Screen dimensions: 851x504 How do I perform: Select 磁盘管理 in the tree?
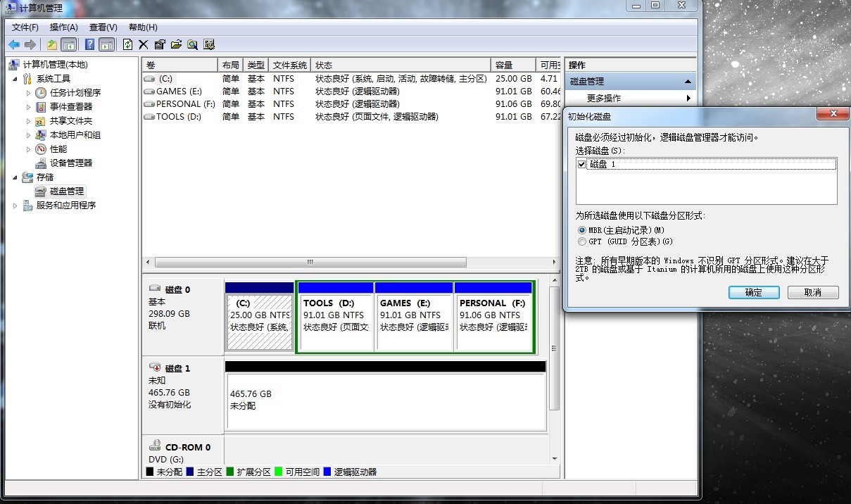coord(67,191)
